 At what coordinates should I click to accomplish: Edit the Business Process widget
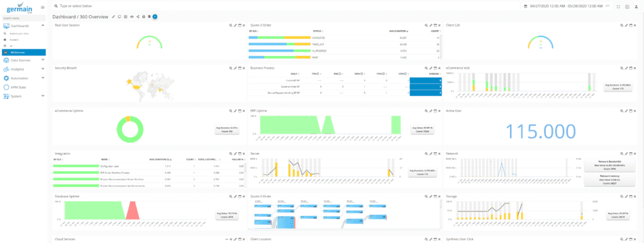(x=430, y=68)
